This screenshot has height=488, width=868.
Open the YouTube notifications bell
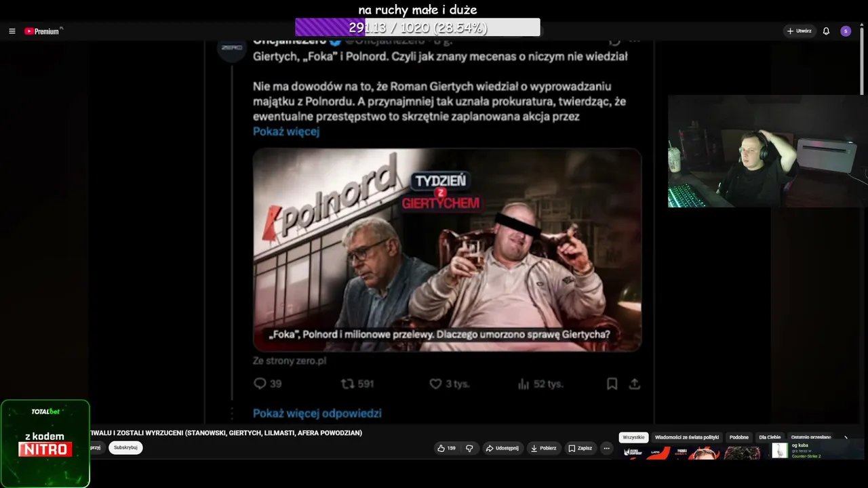pos(826,31)
